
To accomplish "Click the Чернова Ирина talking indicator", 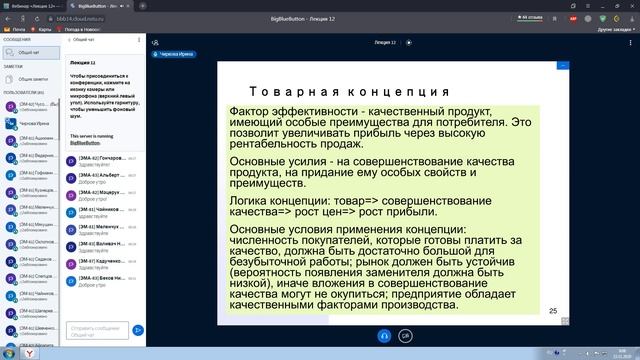I will 174,54.
